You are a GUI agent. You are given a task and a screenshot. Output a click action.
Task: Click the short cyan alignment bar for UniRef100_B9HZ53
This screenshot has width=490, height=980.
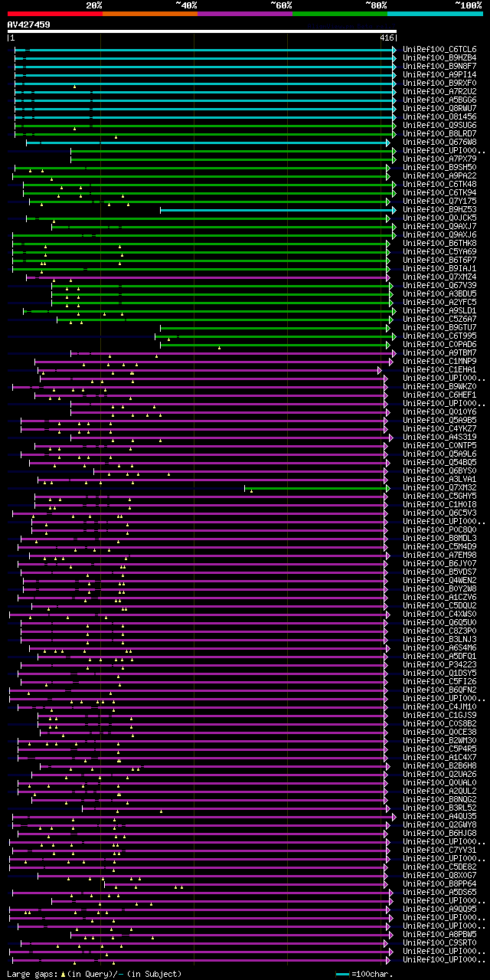(278, 210)
